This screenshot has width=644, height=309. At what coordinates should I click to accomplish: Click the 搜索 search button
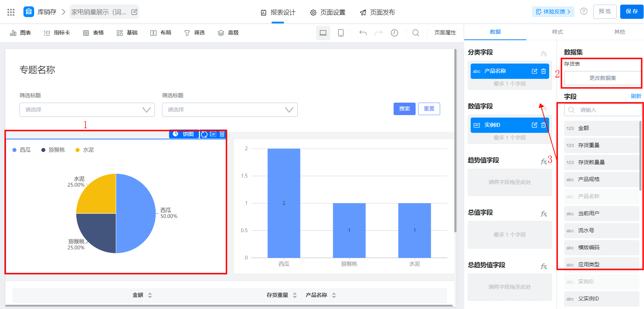coord(405,109)
